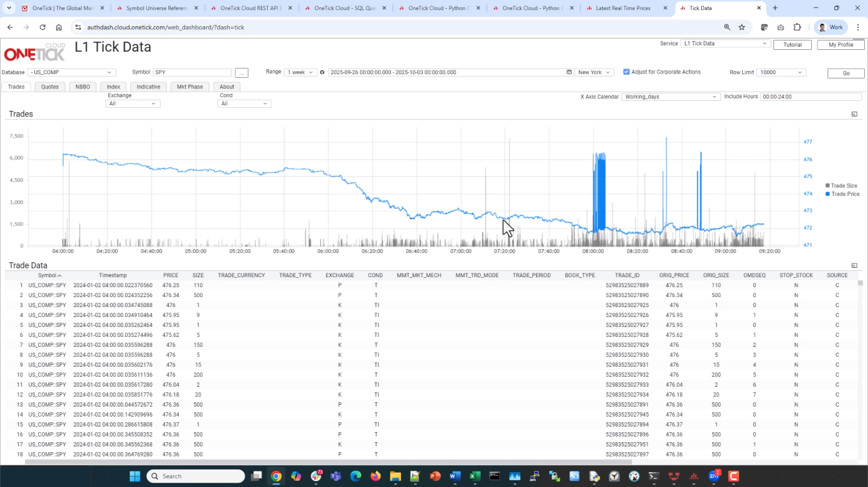Click the Include Hours input field
868x487 pixels.
point(810,97)
